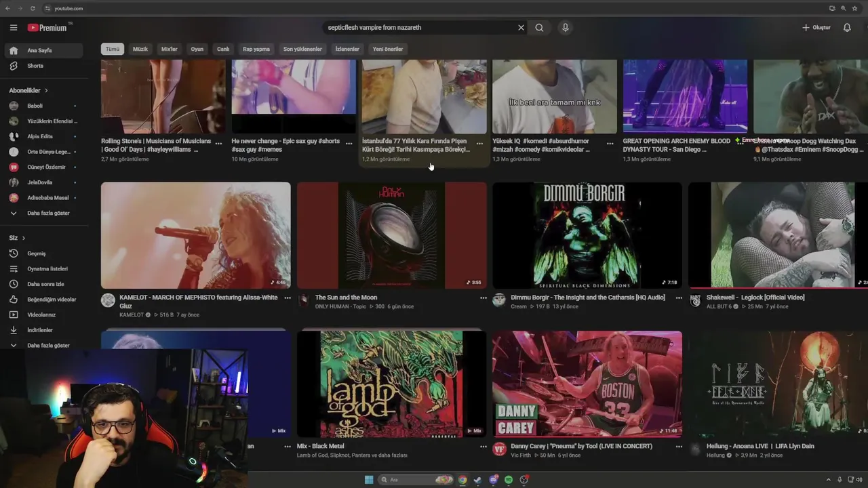Select the İzlenenler chip
The height and width of the screenshot is (488, 868).
pyautogui.click(x=347, y=49)
